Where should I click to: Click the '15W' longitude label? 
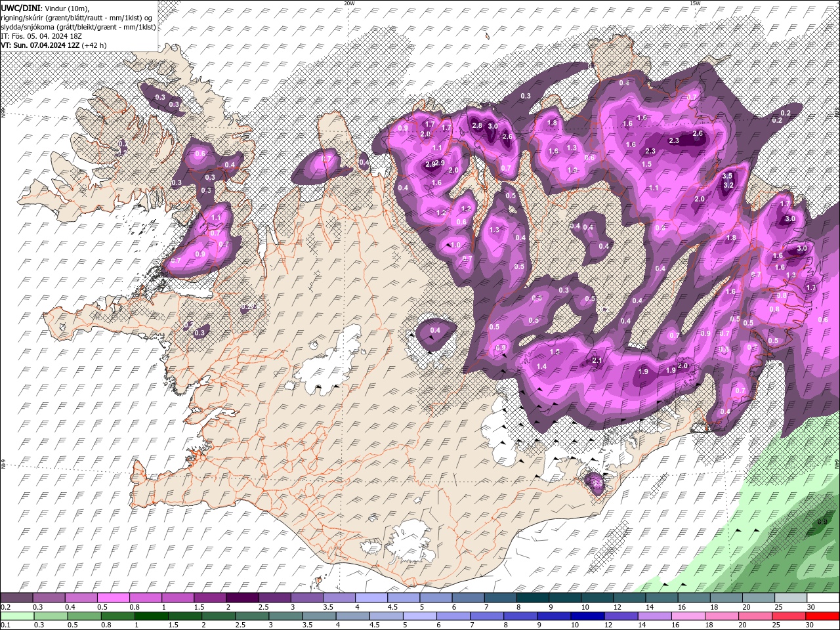(x=695, y=3)
